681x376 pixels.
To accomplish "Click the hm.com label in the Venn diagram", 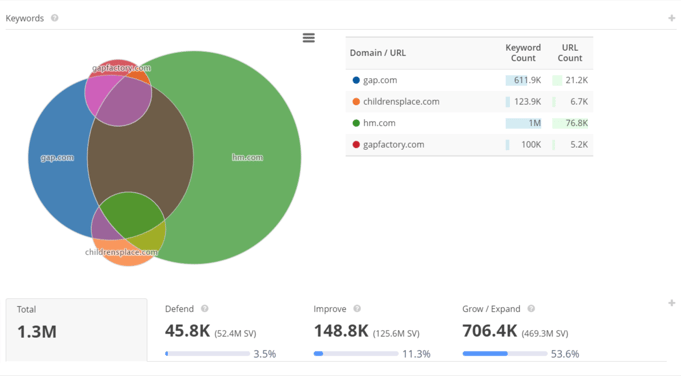I will click(x=247, y=157).
